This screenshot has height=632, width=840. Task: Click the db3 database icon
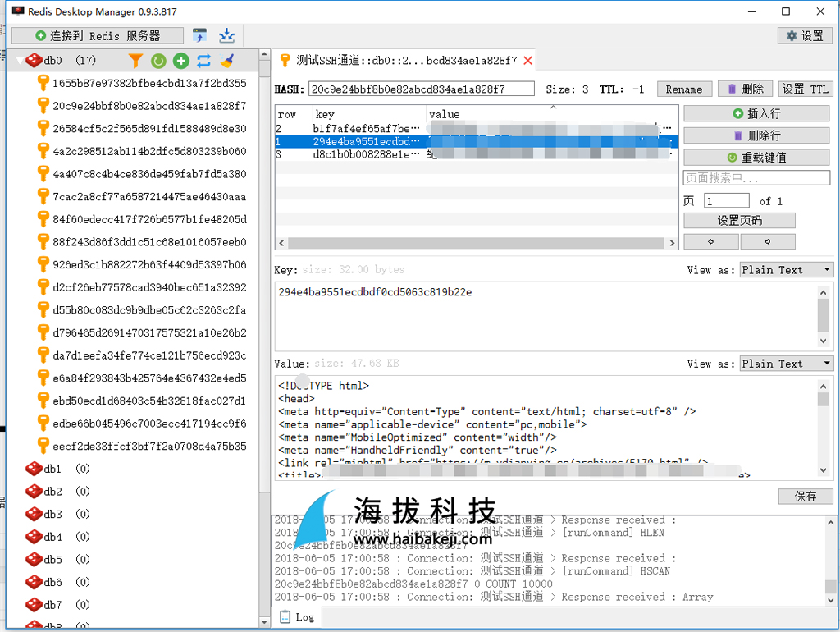tap(34, 514)
